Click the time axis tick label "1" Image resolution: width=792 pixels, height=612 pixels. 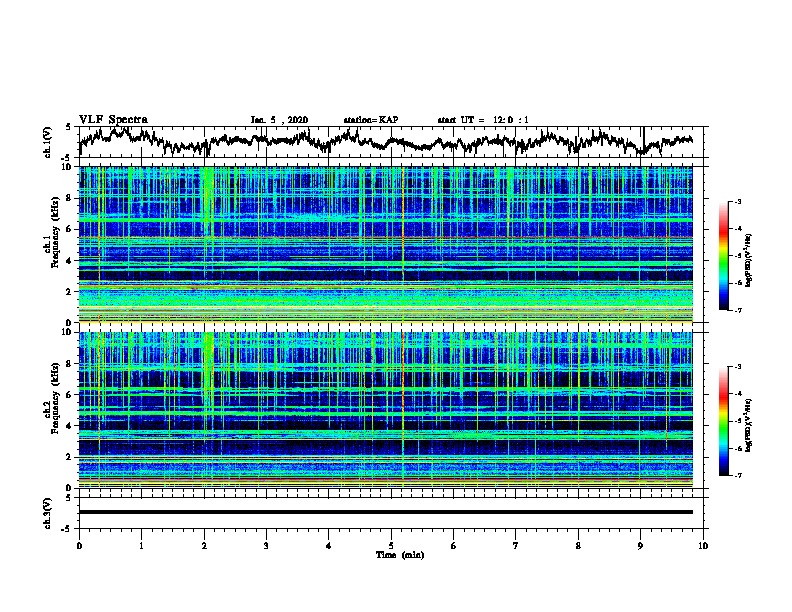[x=141, y=546]
